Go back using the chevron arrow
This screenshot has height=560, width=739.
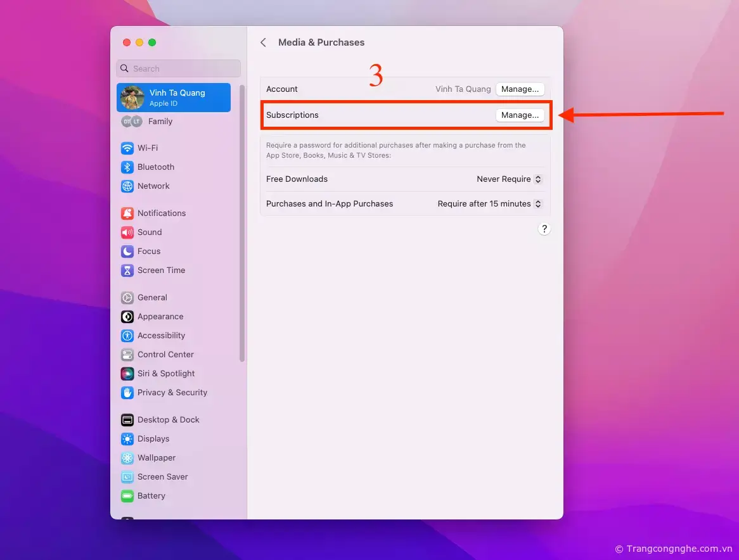coord(263,42)
